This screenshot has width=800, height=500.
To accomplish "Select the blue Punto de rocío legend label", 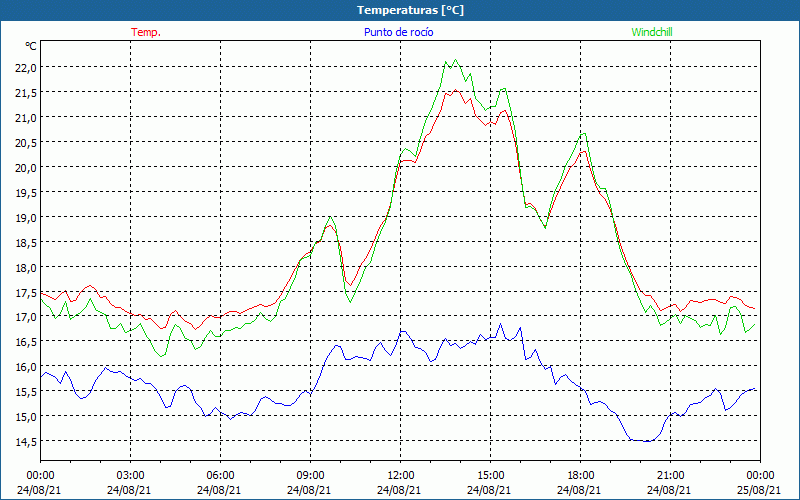I will 398,32.
